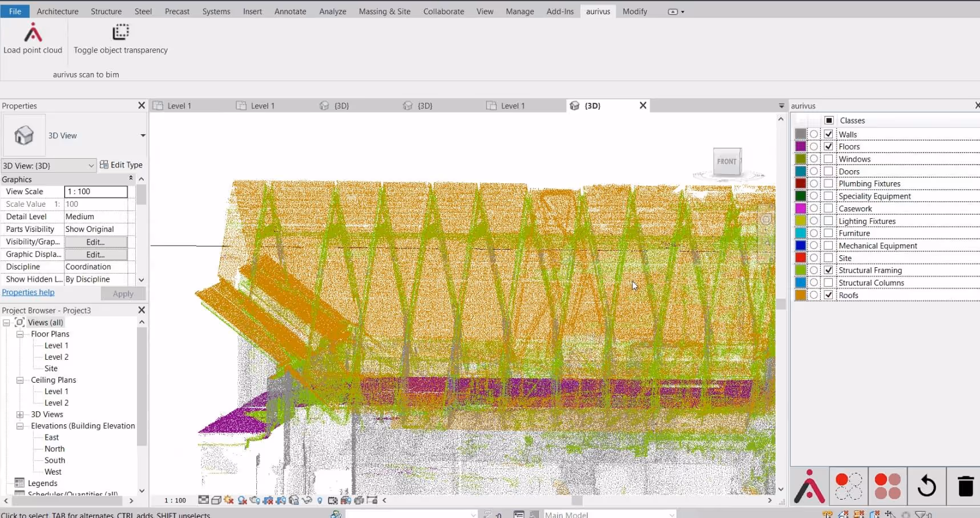Viewport: 980px width, 518px height.
Task: Click Toggle object transparency icon
Action: coord(120,32)
